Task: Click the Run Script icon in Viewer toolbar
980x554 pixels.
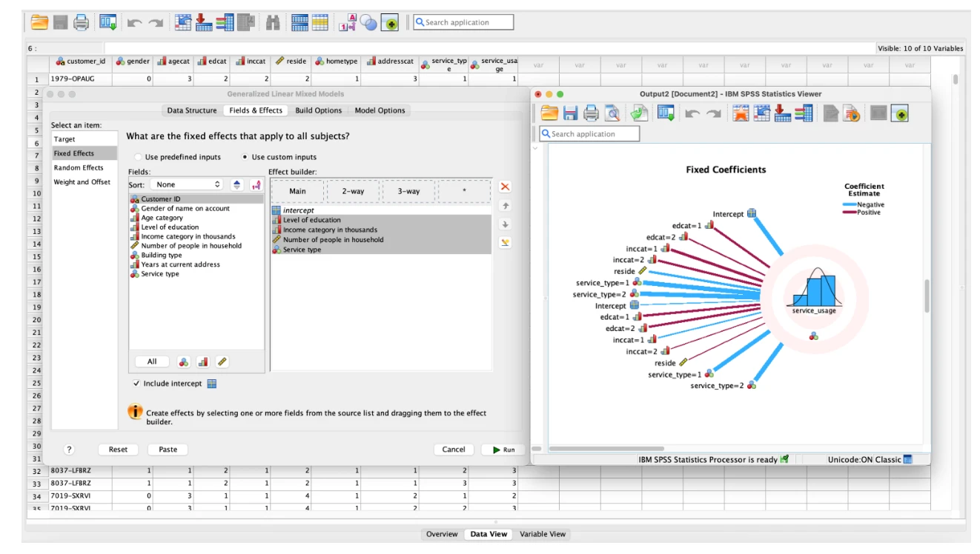Action: 851,113
